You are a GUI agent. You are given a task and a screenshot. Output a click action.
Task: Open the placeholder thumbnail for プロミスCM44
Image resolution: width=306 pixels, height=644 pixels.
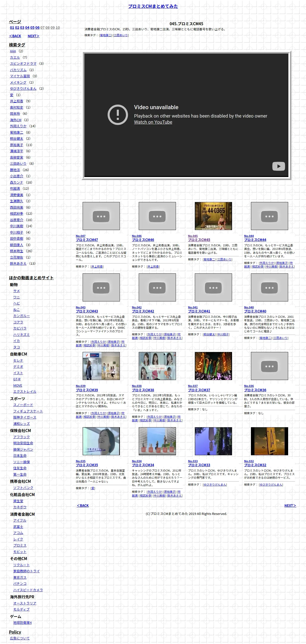(x=270, y=216)
